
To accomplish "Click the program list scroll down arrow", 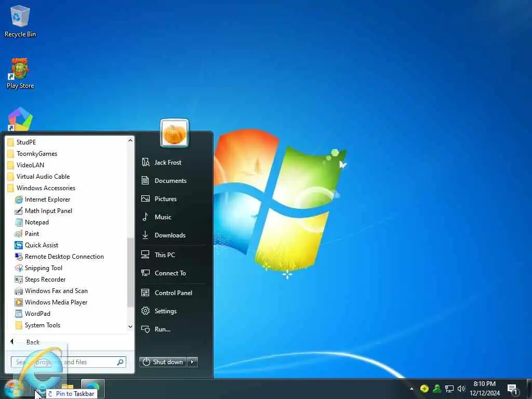I will click(x=130, y=327).
